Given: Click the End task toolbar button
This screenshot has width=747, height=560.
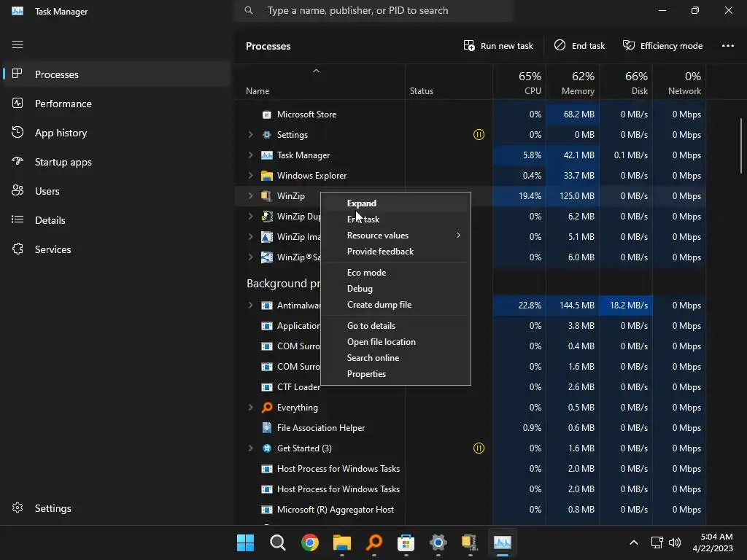Looking at the screenshot, I should coord(579,46).
